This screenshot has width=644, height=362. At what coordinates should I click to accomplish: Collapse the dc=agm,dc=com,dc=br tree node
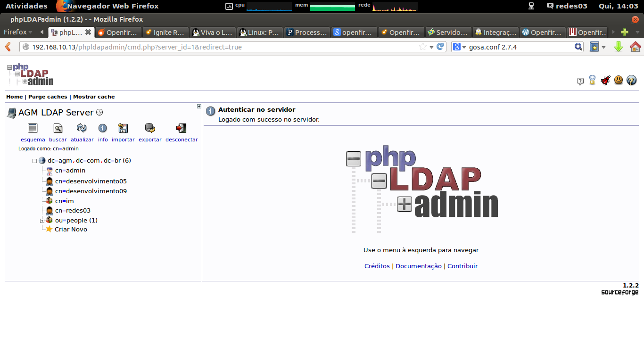[x=34, y=161]
